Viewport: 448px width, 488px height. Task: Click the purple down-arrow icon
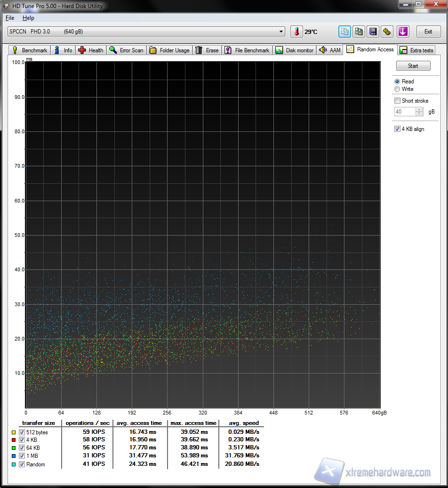(403, 32)
